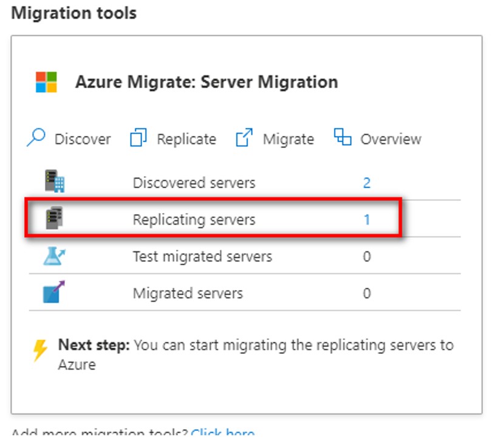Click the Discovered servers building icon

(55, 181)
